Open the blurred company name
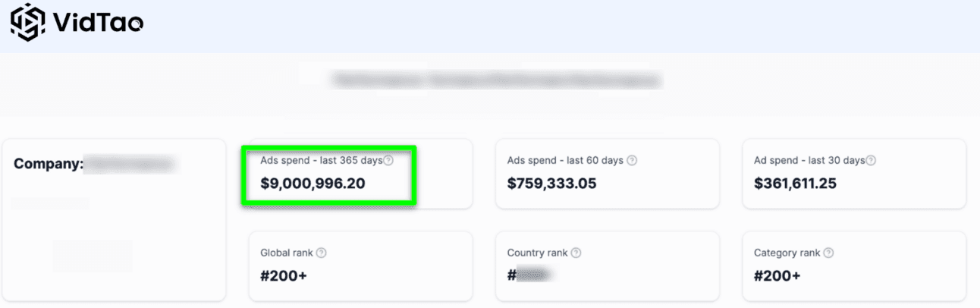This screenshot has height=308, width=980. coord(129,164)
